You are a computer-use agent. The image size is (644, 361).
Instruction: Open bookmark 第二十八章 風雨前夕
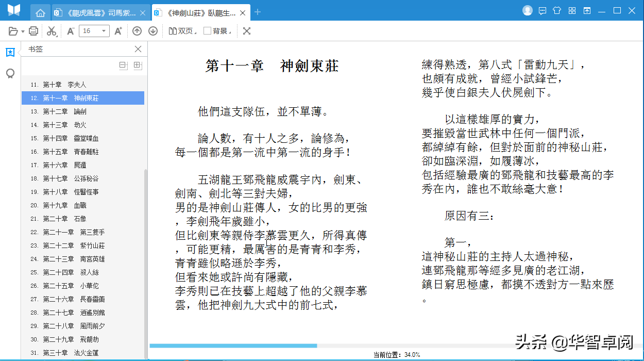(83, 326)
